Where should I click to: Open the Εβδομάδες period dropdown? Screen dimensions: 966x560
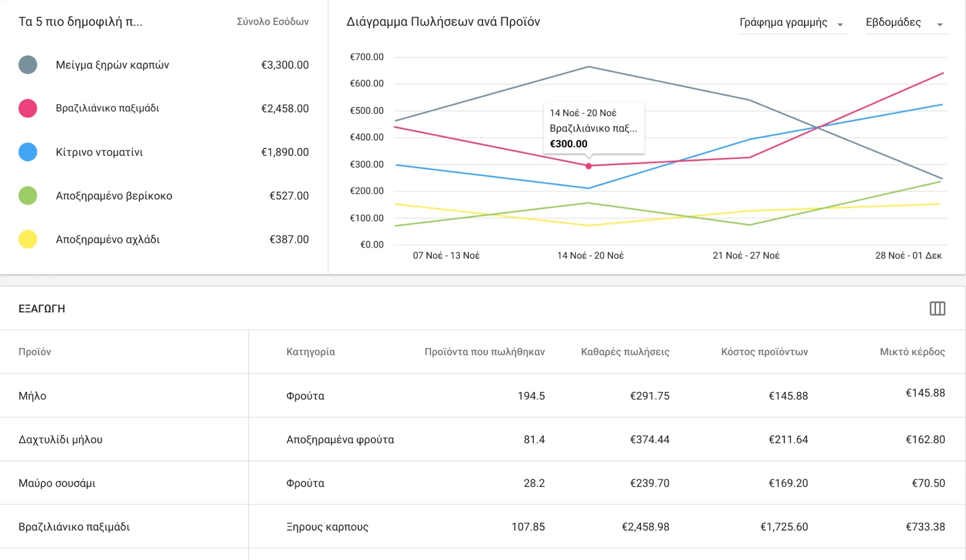click(905, 23)
